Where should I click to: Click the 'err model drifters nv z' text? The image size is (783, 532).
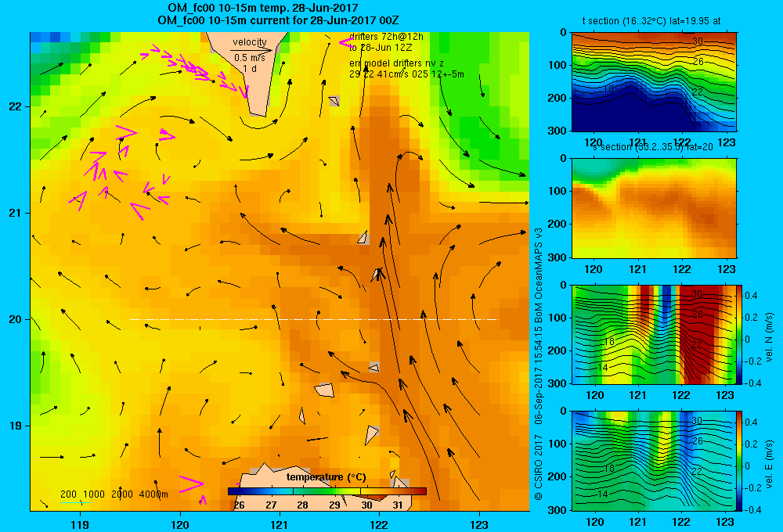click(x=396, y=63)
